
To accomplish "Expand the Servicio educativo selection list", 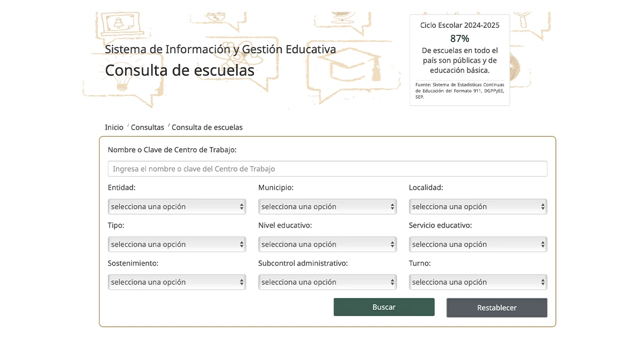I will click(x=478, y=244).
